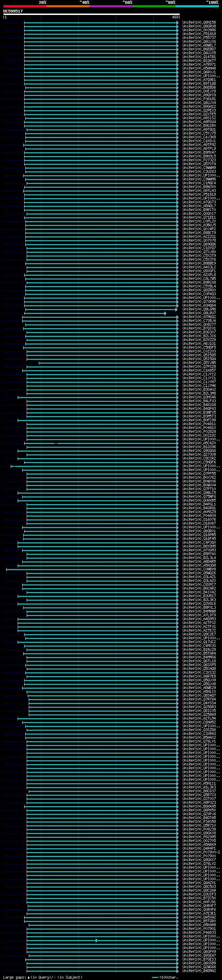Select label UniRef100_A5A3D8

(x=199, y=566)
